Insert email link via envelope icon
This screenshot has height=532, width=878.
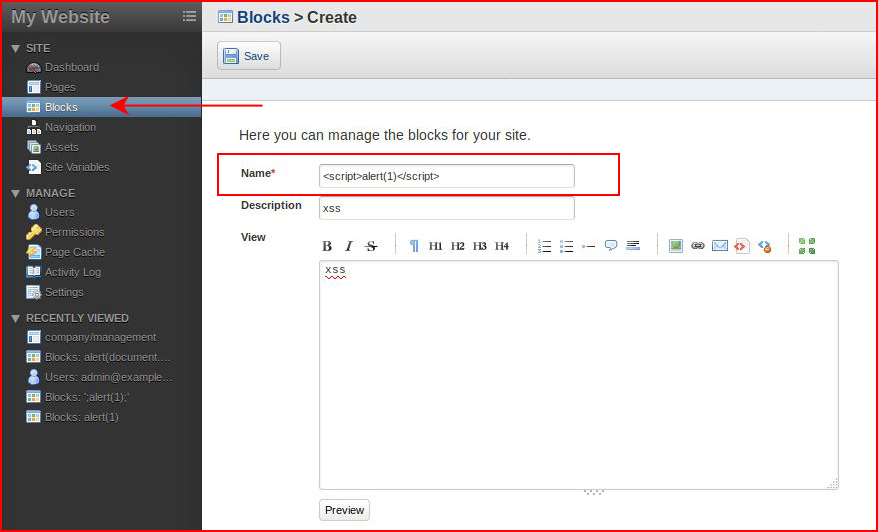[x=720, y=245]
